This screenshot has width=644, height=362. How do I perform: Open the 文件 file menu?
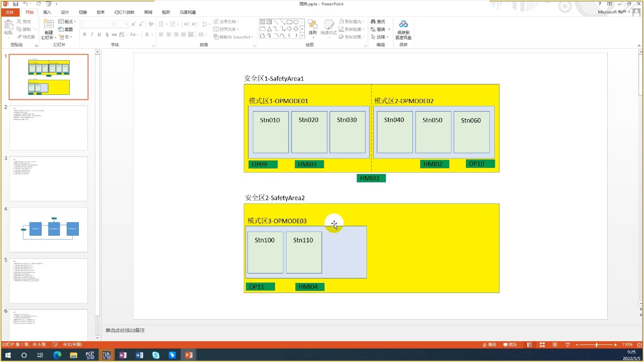point(10,12)
